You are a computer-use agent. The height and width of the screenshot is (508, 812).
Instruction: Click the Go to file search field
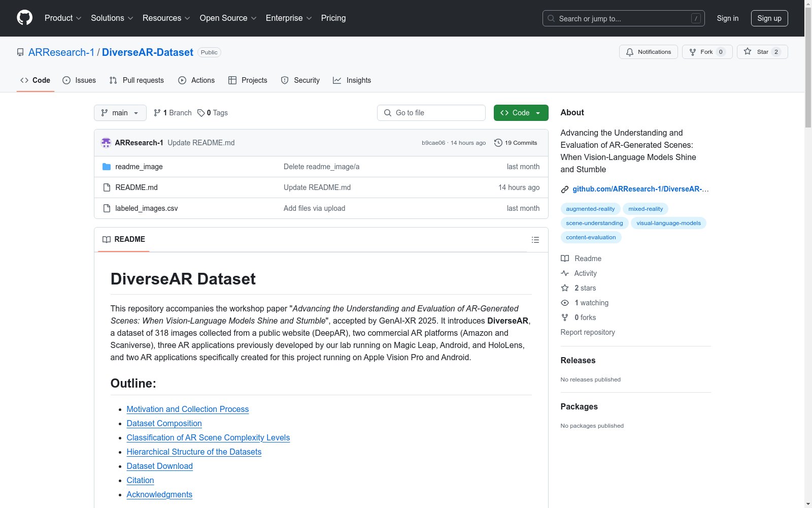431,113
